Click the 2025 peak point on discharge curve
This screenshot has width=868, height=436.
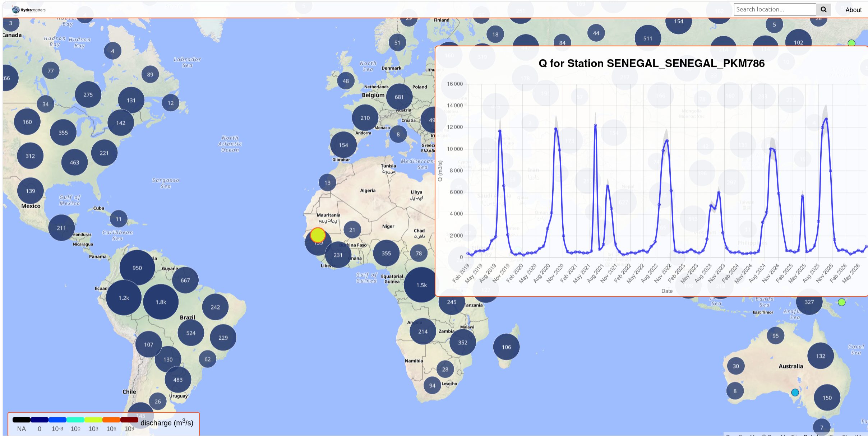[826, 119]
